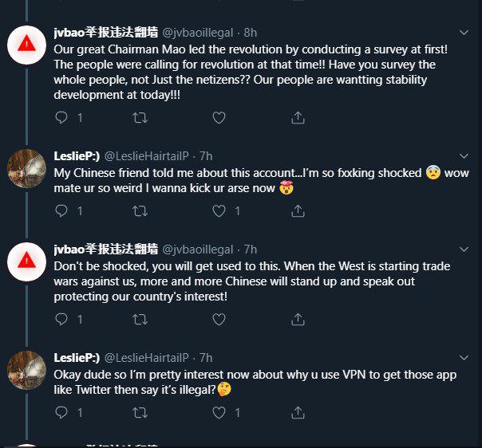Open chevron menu on the trade wars tweet
Image resolution: width=482 pixels, height=448 pixels.
(x=464, y=250)
